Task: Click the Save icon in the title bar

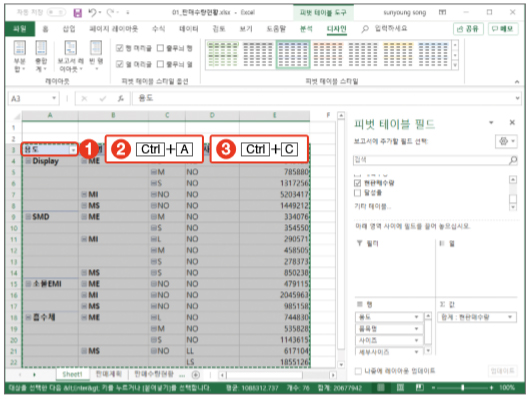Action: point(78,13)
